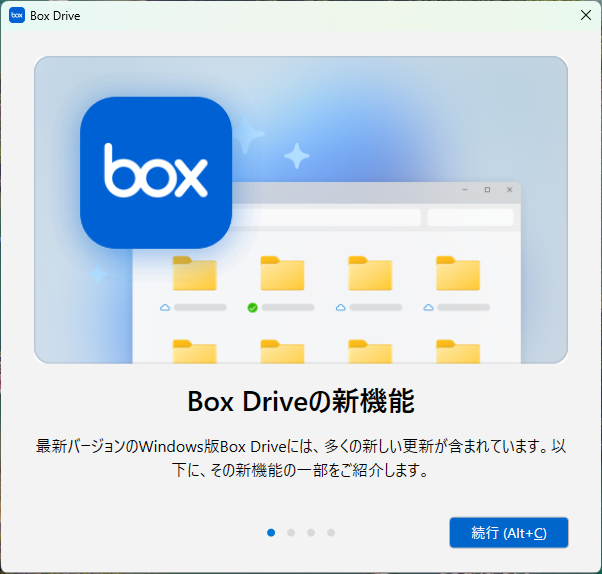Go to the second page indicator dot
Image resolution: width=602 pixels, height=574 pixels.
pyautogui.click(x=291, y=533)
